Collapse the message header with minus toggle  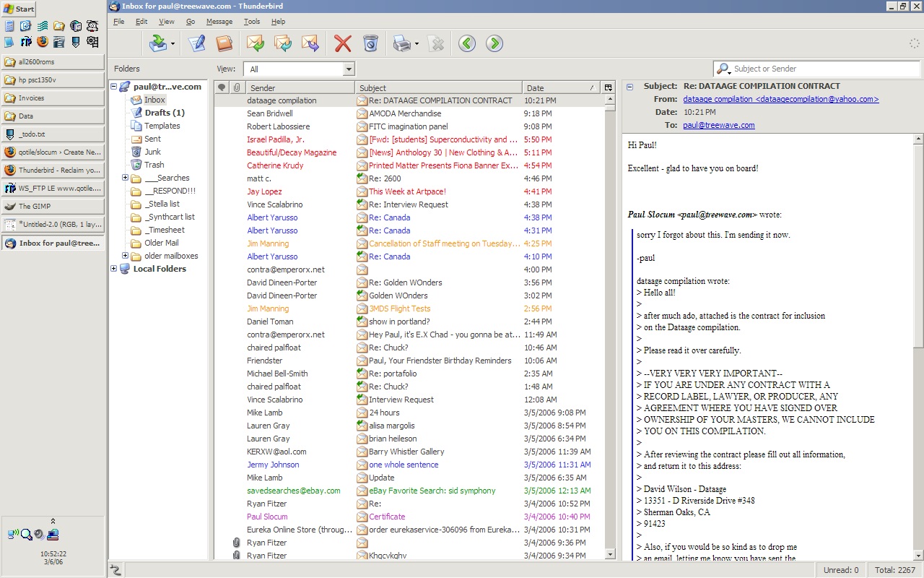pos(629,87)
